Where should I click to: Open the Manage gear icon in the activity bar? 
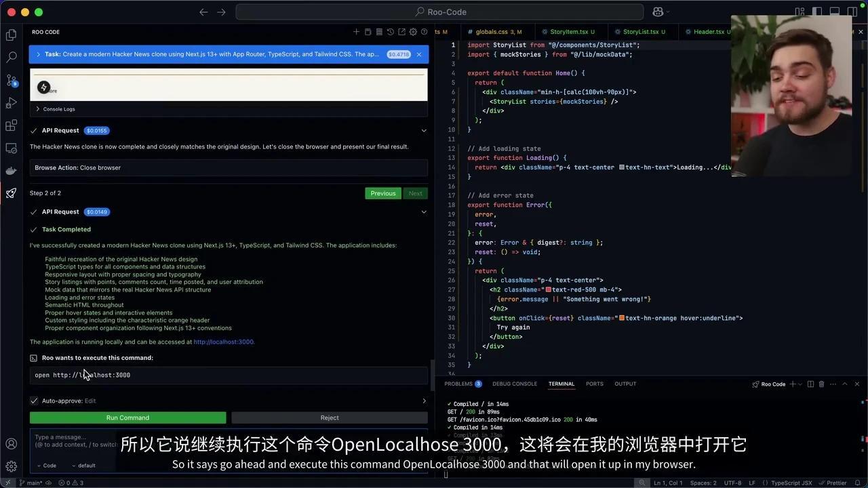tap(11, 466)
